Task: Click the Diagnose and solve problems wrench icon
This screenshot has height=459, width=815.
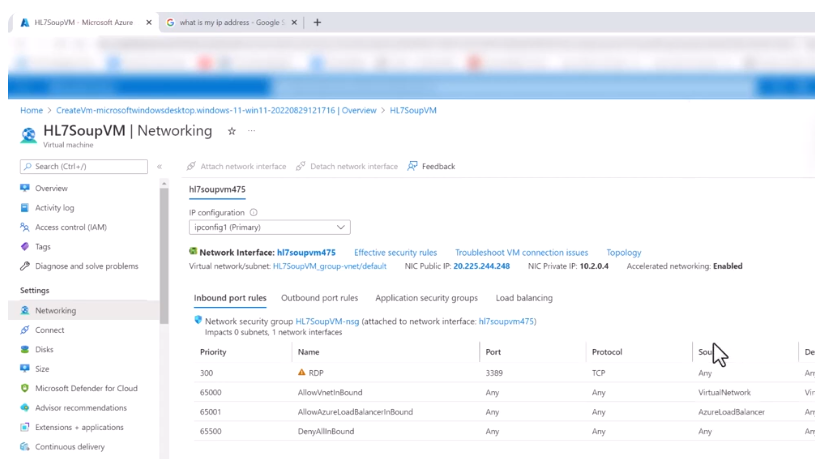Action: (x=24, y=266)
